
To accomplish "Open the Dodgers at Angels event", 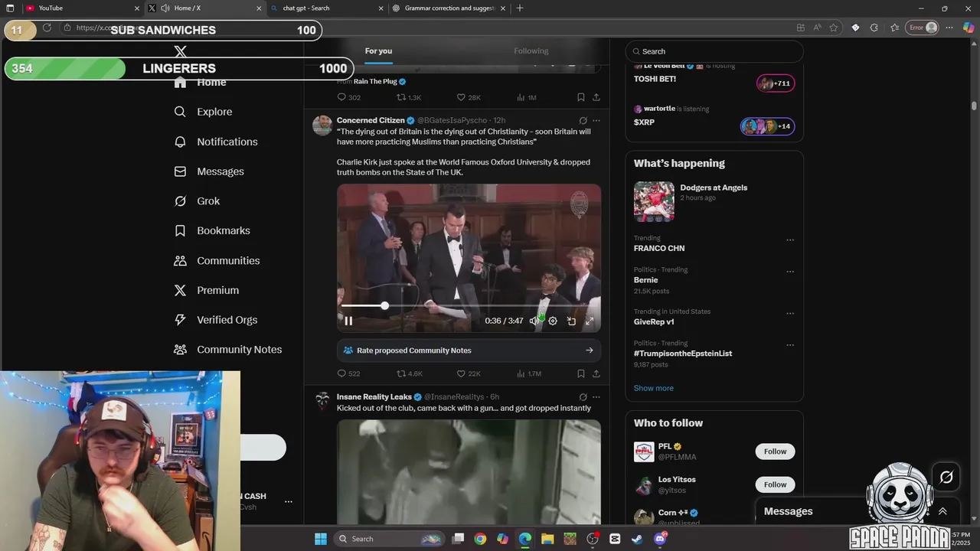I will [x=714, y=201].
